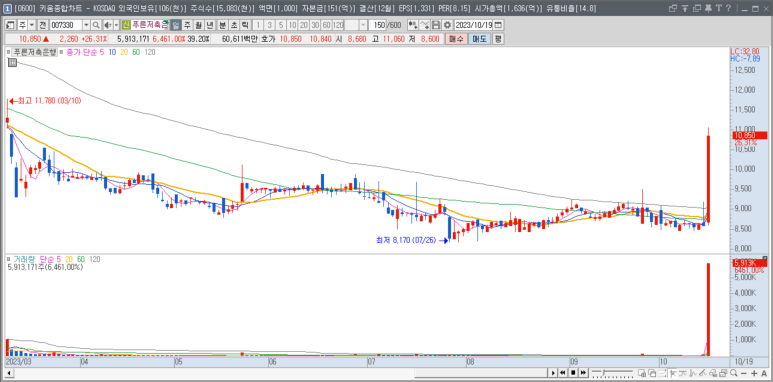Image resolution: width=773 pixels, height=382 pixels.
Task: Collapse the 거래량 volume panel marker
Action: (7, 258)
